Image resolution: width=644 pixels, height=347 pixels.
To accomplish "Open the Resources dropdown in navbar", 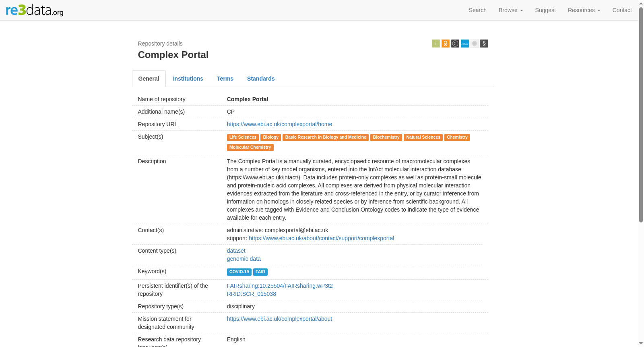I will click(x=584, y=10).
